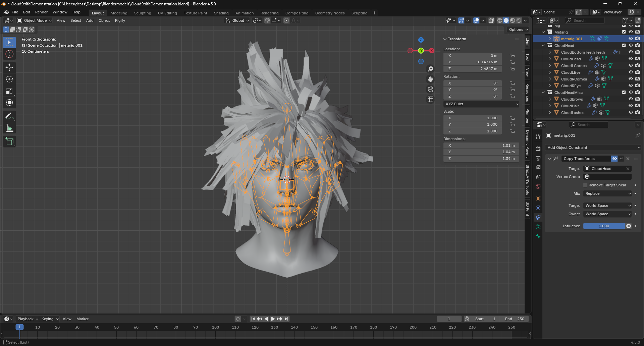This screenshot has width=644, height=346.
Task: Open the Keying popover in timeline
Action: [50, 319]
